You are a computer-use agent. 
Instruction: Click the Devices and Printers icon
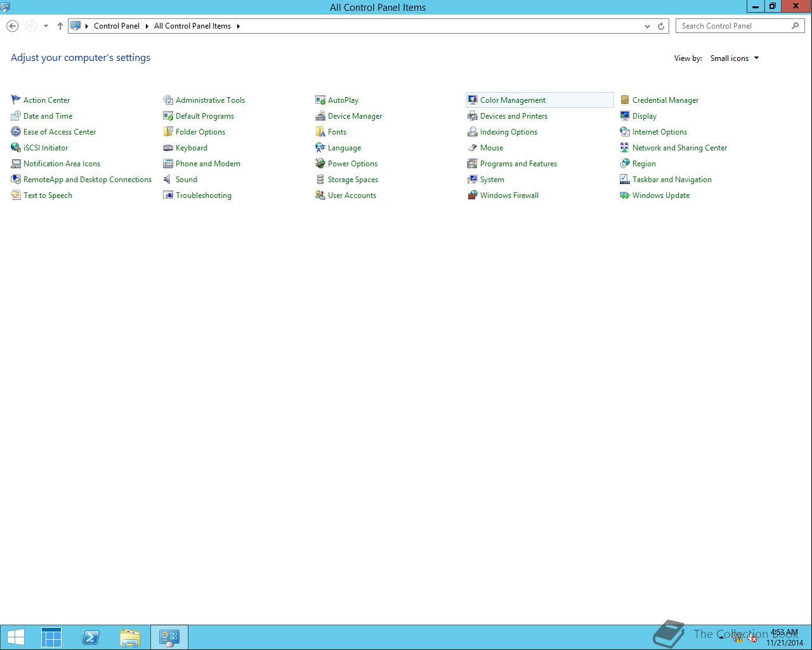click(473, 116)
